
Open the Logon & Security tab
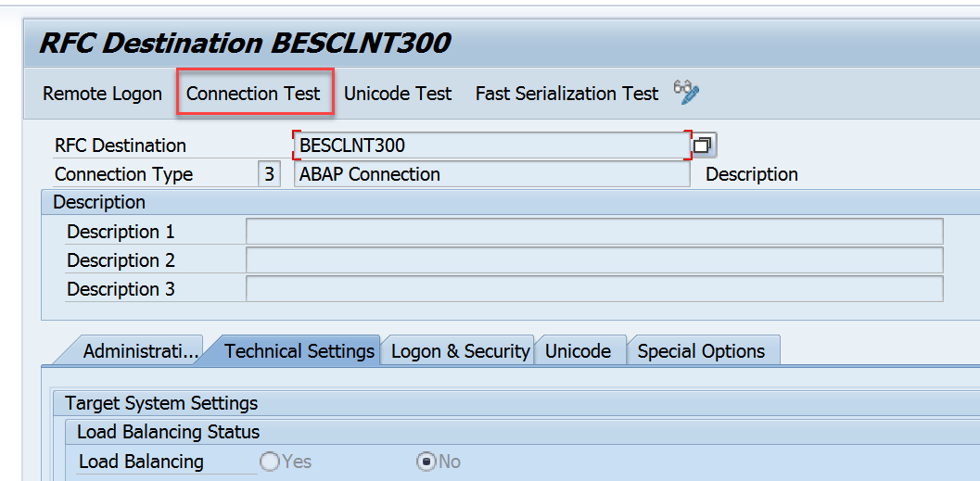click(460, 351)
